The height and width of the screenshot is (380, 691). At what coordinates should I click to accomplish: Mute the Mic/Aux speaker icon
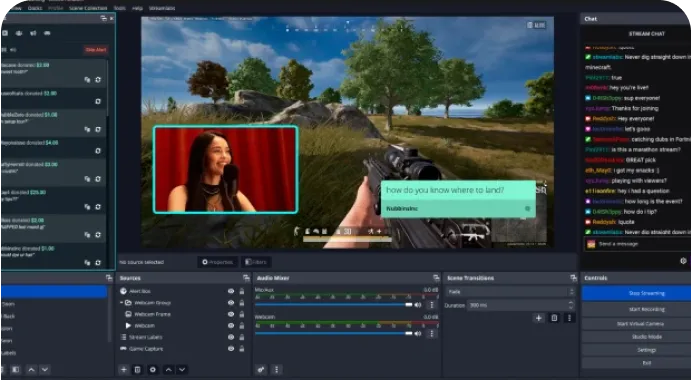[x=418, y=305]
